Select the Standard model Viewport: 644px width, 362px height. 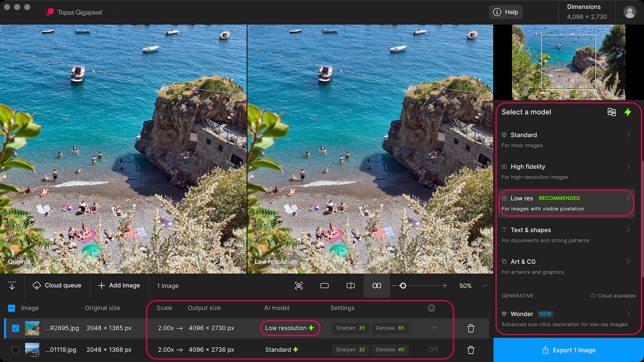pyautogui.click(x=566, y=140)
